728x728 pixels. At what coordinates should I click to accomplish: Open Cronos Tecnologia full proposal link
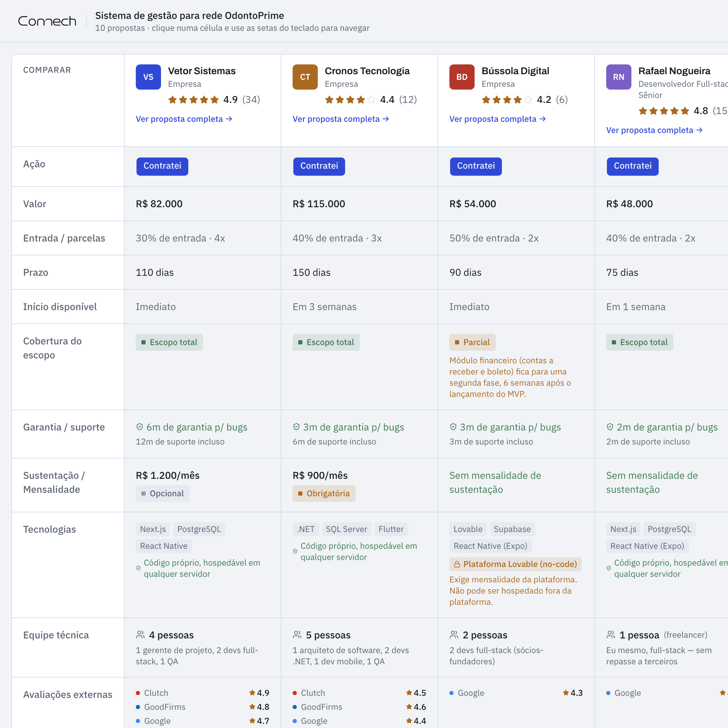[x=341, y=119]
